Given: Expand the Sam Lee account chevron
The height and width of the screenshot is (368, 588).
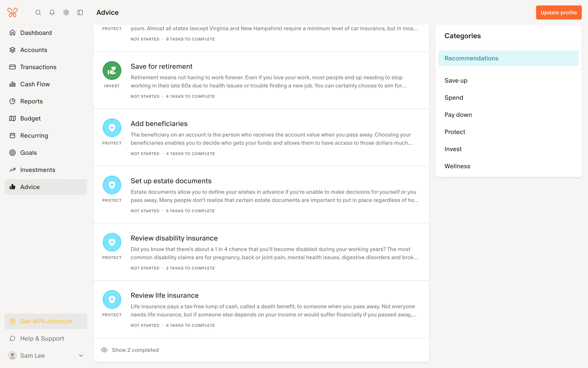Looking at the screenshot, I should point(81,355).
